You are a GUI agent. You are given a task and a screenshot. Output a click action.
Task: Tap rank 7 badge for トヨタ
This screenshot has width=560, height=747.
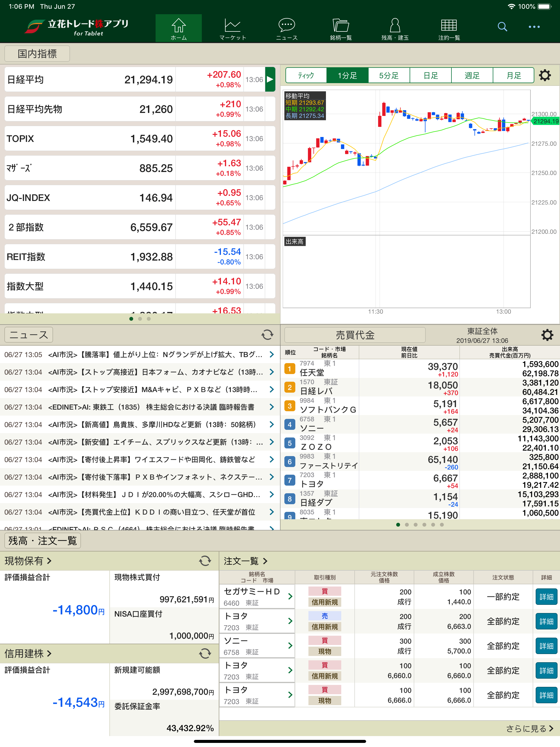click(290, 480)
